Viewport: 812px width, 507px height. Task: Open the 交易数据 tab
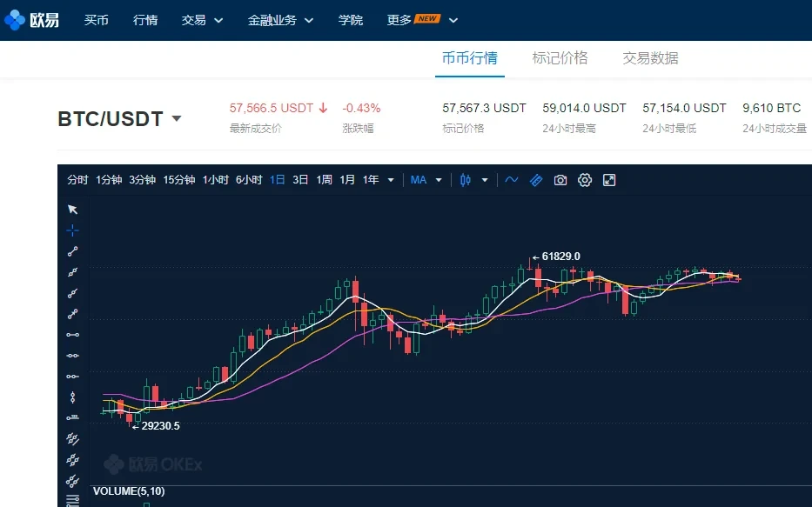coord(650,58)
